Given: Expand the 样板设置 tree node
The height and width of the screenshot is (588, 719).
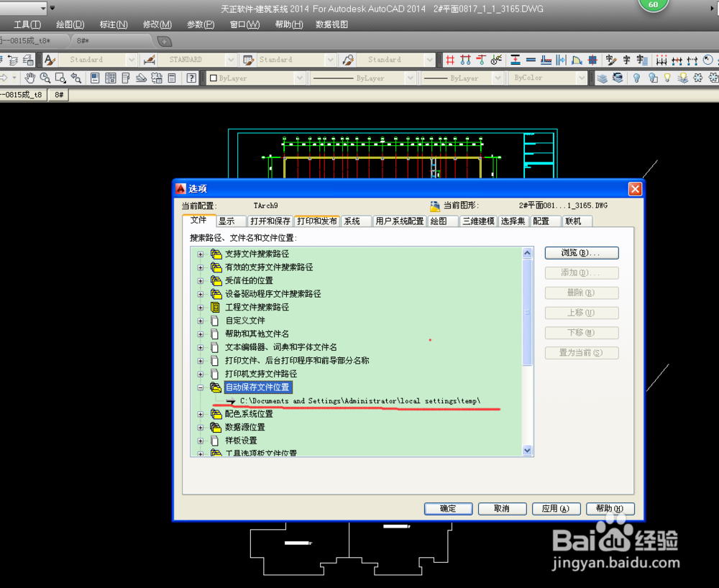Looking at the screenshot, I should (201, 441).
